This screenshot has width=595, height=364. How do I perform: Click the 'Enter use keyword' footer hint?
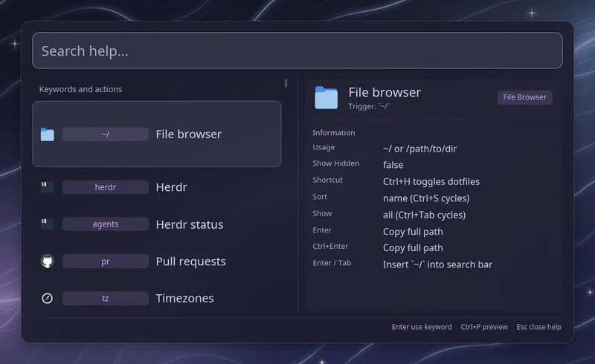[x=422, y=327]
